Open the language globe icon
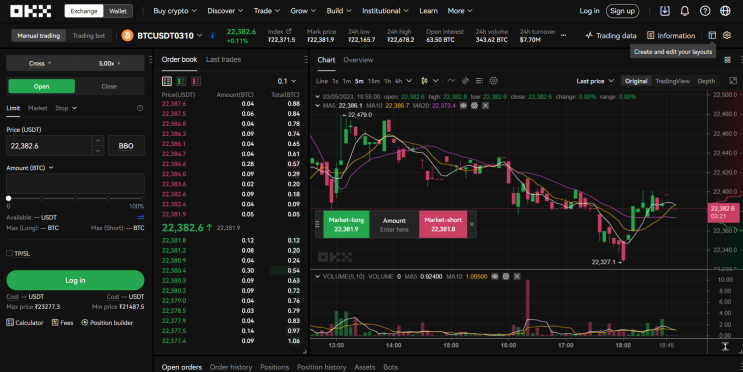This screenshot has height=372, width=743. click(725, 11)
